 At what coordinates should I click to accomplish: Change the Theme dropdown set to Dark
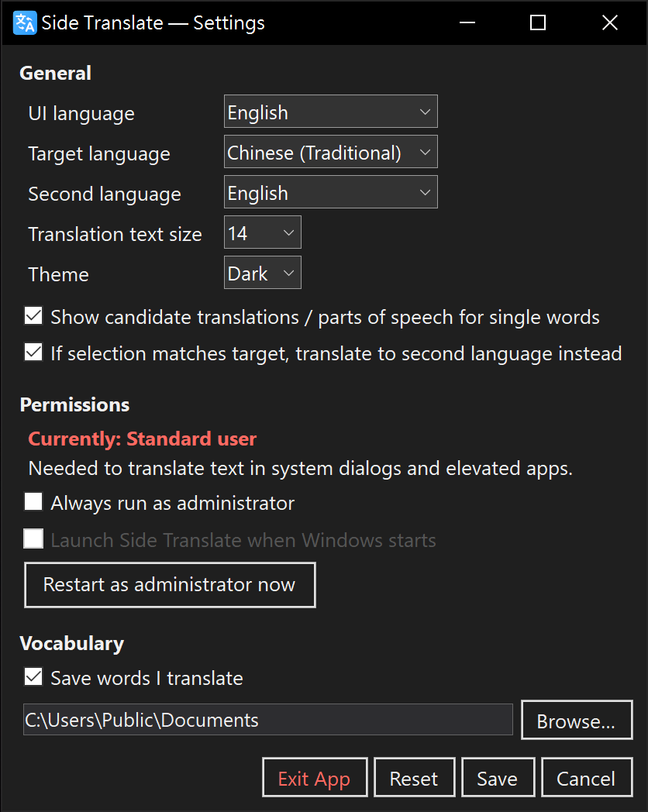pos(262,273)
